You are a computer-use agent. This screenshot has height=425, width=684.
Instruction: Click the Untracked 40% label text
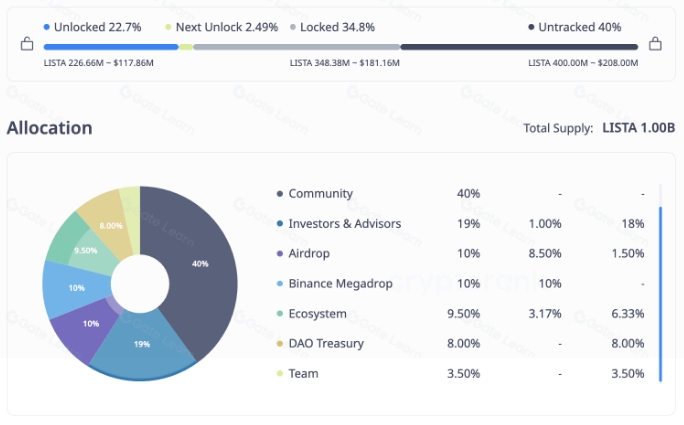pos(580,27)
